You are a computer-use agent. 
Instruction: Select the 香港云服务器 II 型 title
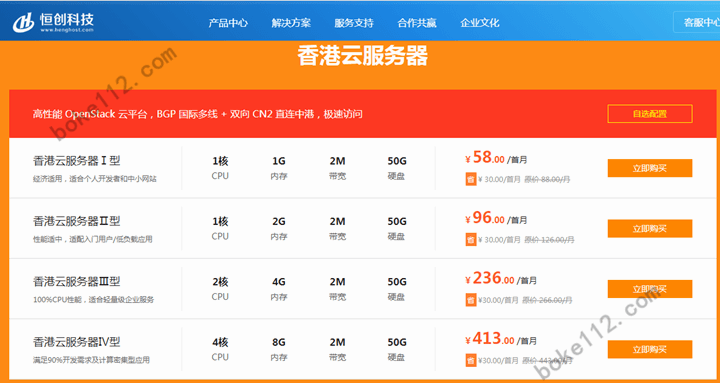pos(77,221)
